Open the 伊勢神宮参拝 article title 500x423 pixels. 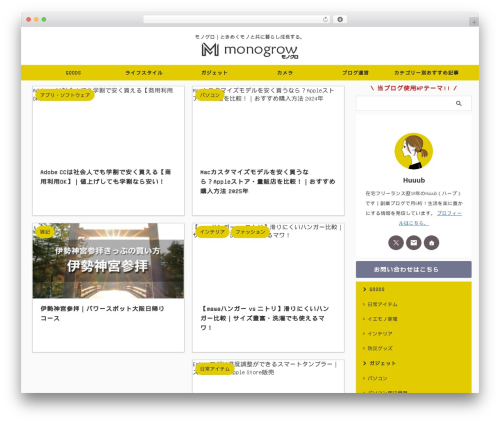click(102, 313)
